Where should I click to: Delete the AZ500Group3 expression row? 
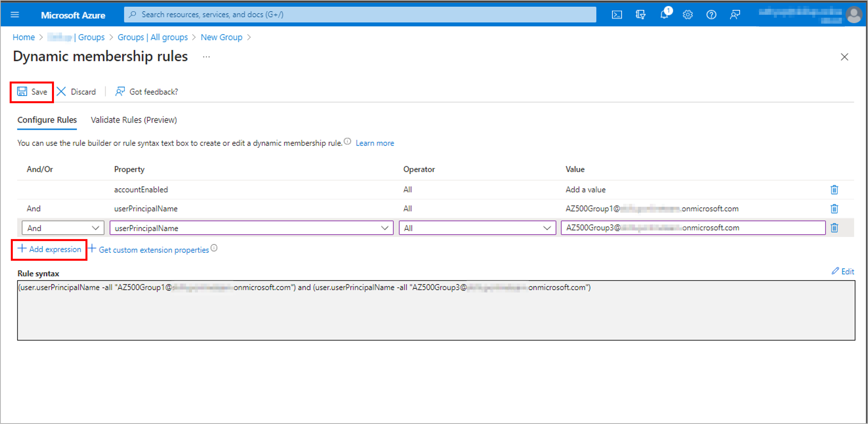[834, 228]
